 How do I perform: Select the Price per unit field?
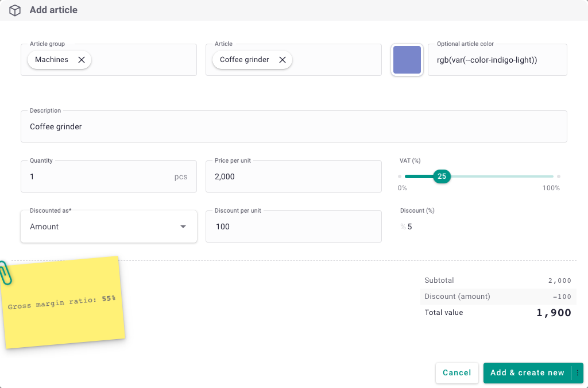[x=293, y=176]
